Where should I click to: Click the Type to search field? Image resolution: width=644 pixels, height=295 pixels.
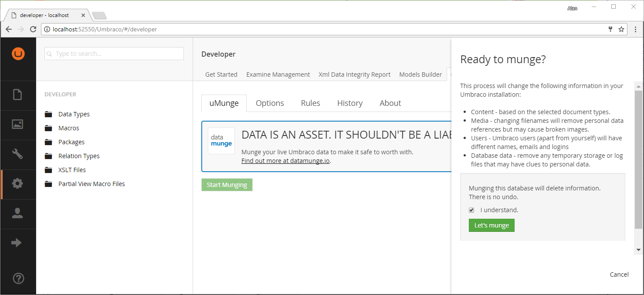tap(114, 54)
